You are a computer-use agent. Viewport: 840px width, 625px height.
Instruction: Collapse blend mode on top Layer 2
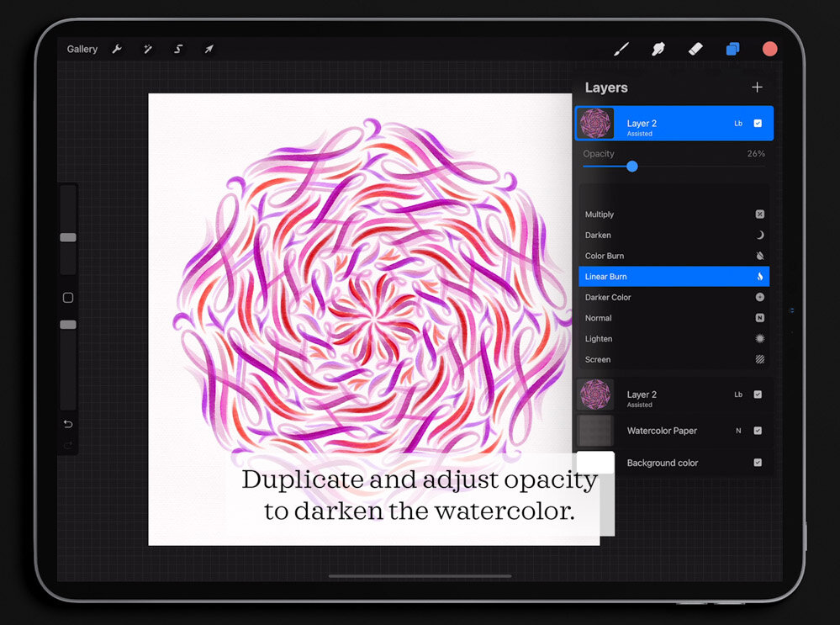pos(738,124)
